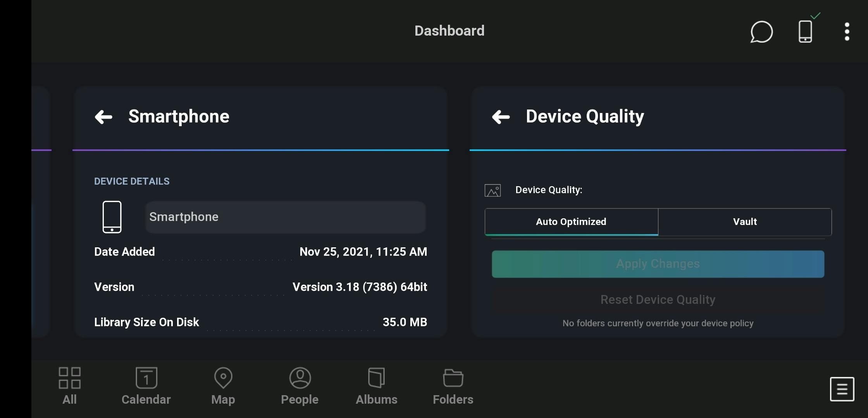The image size is (868, 418).
Task: Edit the Smartphone device name field
Action: pyautogui.click(x=286, y=217)
